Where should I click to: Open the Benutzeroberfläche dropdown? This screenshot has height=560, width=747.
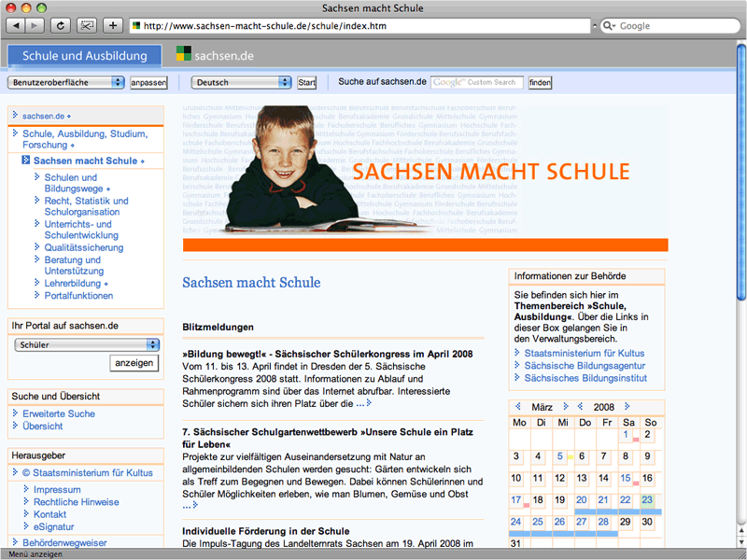point(65,82)
